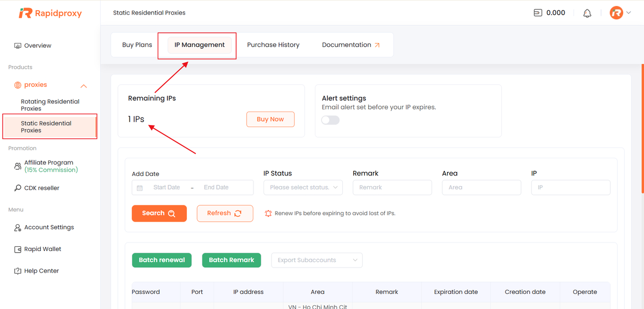Click the wallet balance icon

pyautogui.click(x=538, y=13)
